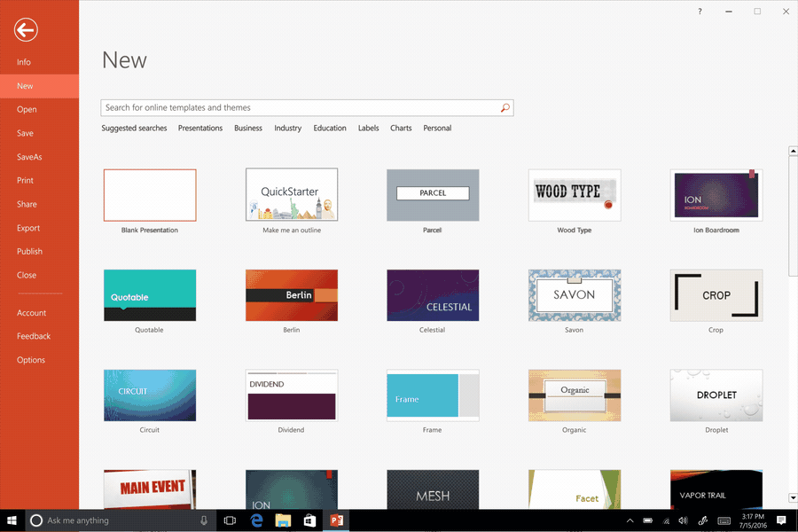Choose the Mesh theme
Image resolution: width=798 pixels, height=532 pixels.
point(433,489)
